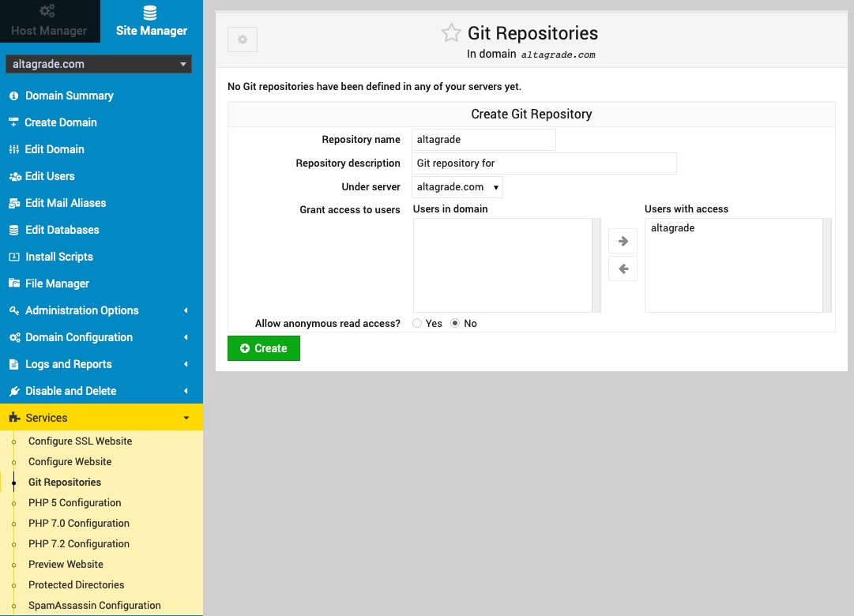
Task: Click the Logs and Reports document icon
Action: (14, 364)
